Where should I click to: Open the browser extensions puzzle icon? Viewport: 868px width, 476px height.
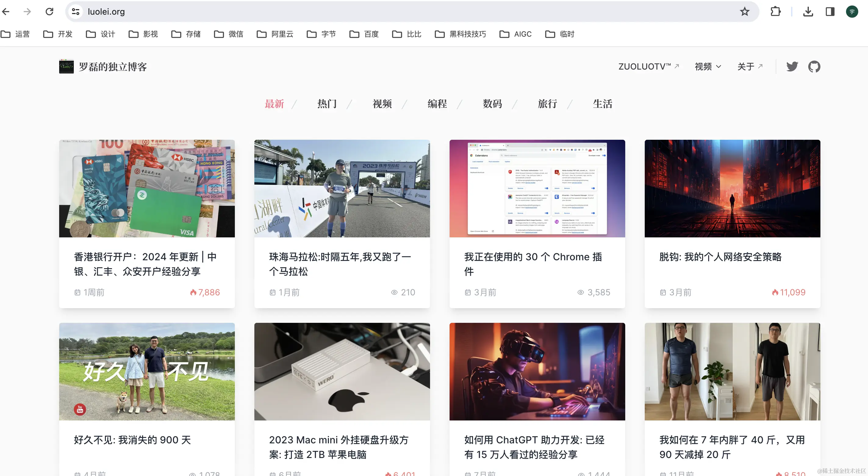[775, 12]
